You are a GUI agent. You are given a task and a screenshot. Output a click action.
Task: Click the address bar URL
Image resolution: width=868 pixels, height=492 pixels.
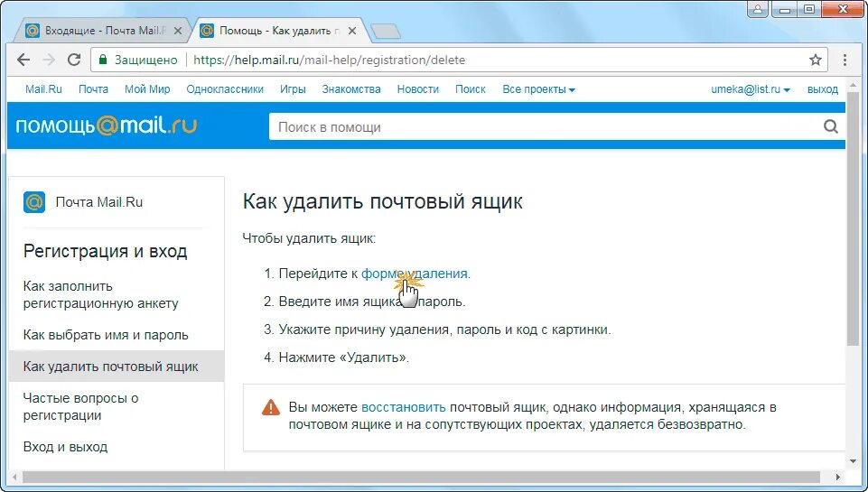pyautogui.click(x=329, y=60)
